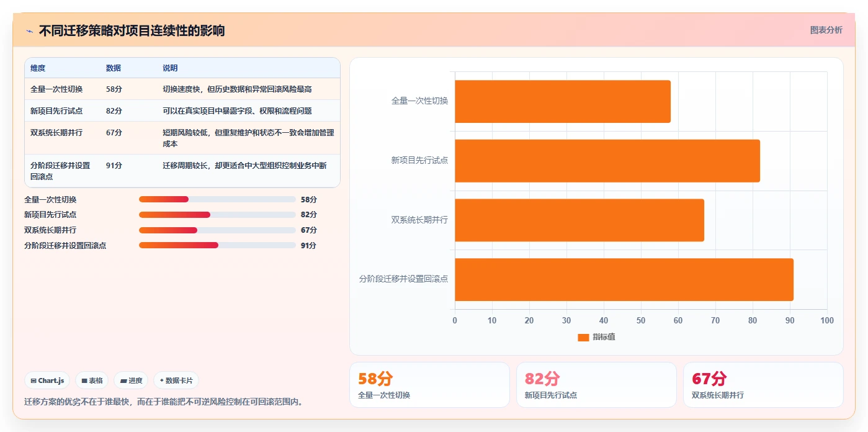
Task: Click the chart y-axis label 分阶段迁移并设置回滚点
Action: coord(403,279)
